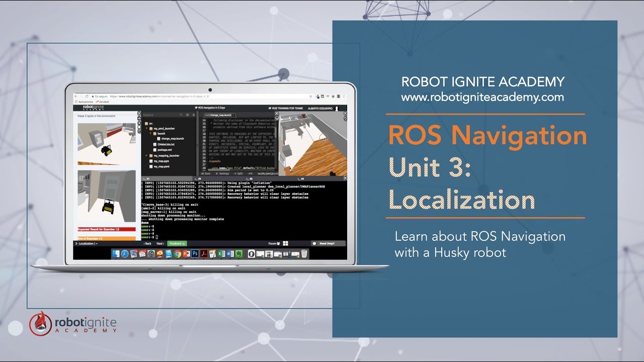Click the Next navigation button

160,243
